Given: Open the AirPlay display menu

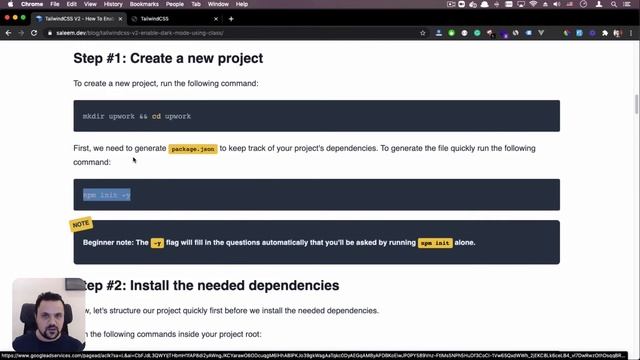Looking at the screenshot, I should click(x=521, y=4).
